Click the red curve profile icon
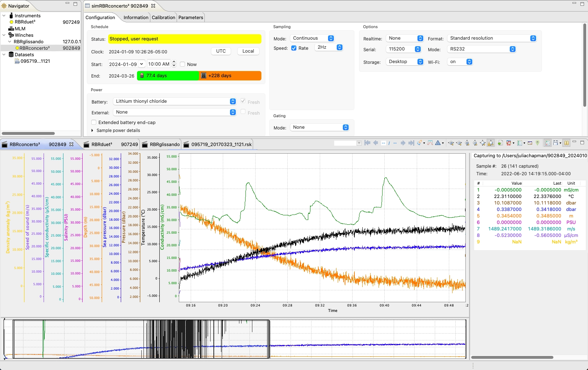The image size is (588, 370). [x=430, y=143]
